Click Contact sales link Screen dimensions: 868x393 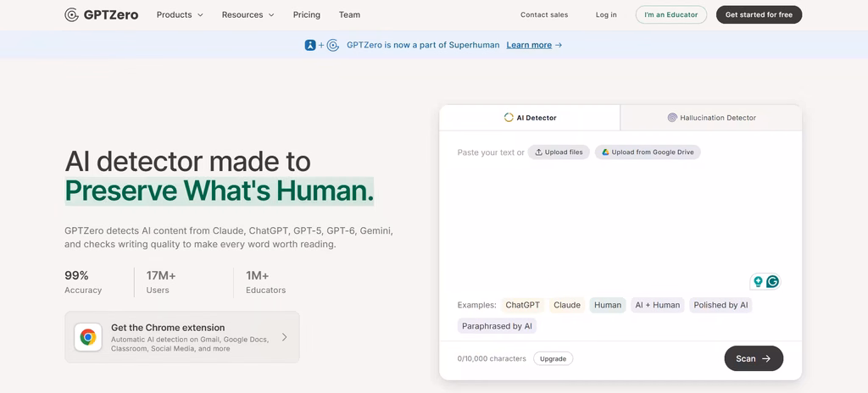tap(544, 15)
